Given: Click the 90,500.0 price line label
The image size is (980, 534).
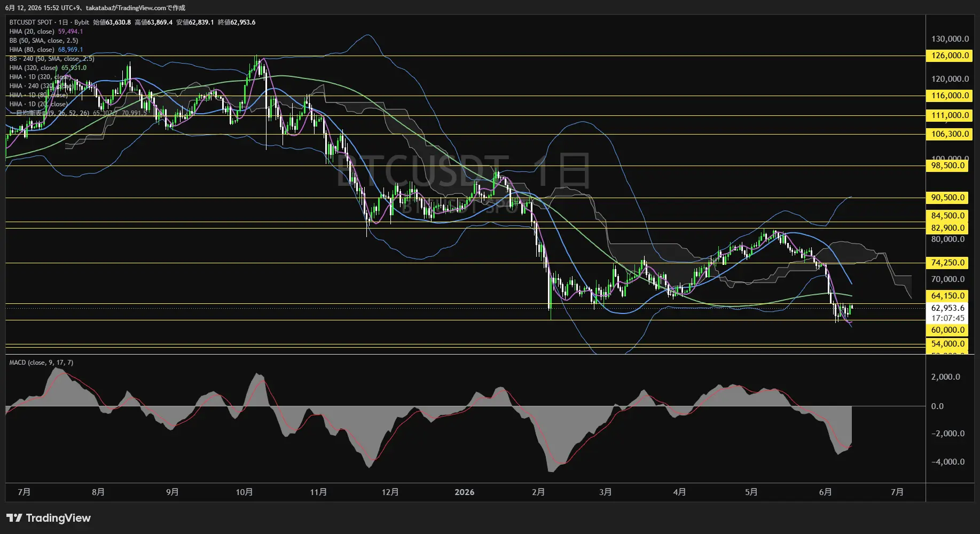Looking at the screenshot, I should (948, 198).
